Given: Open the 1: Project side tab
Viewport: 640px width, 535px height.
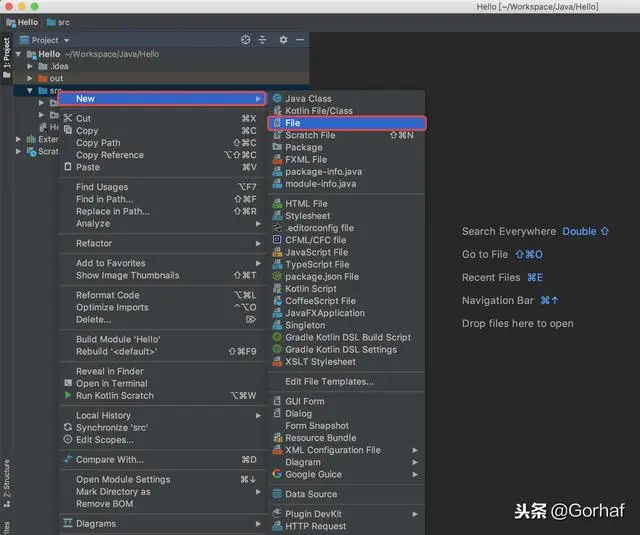Looking at the screenshot, I should [x=7, y=57].
